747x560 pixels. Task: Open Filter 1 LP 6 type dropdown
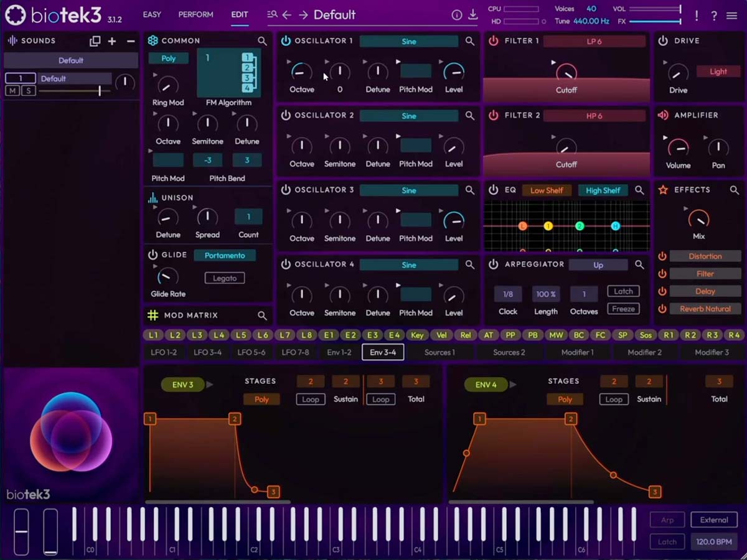tap(594, 42)
